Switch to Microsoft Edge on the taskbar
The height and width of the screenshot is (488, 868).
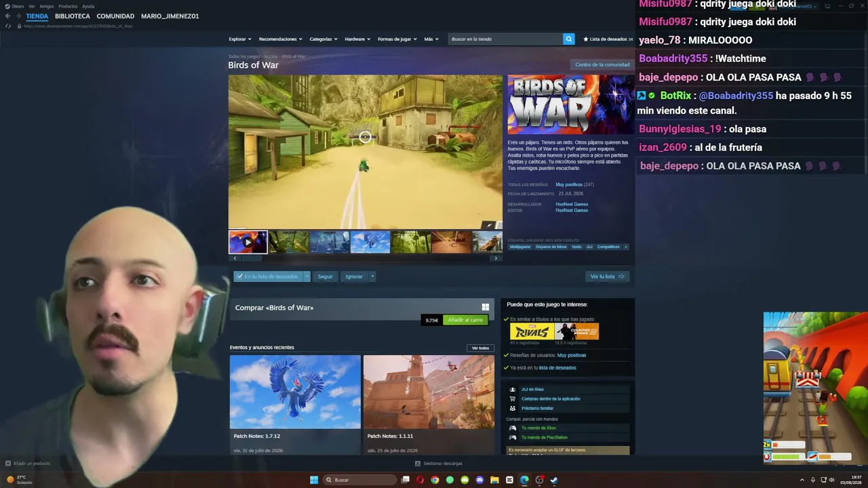tap(524, 480)
